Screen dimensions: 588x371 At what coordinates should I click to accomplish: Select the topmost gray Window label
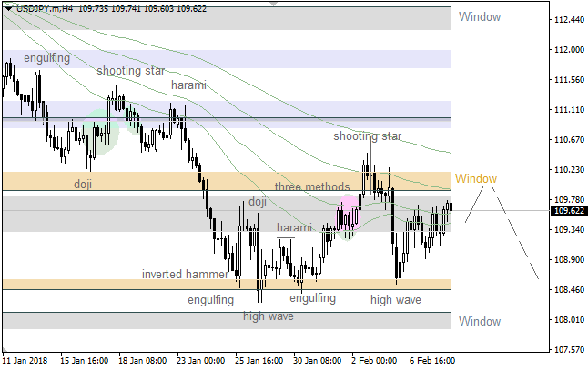click(480, 16)
